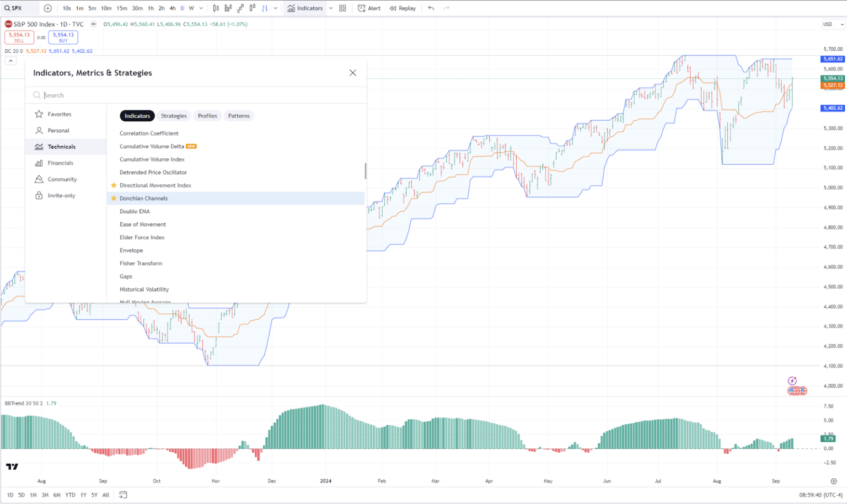Open the USD currency dropdown
847x504 pixels.
point(833,24)
